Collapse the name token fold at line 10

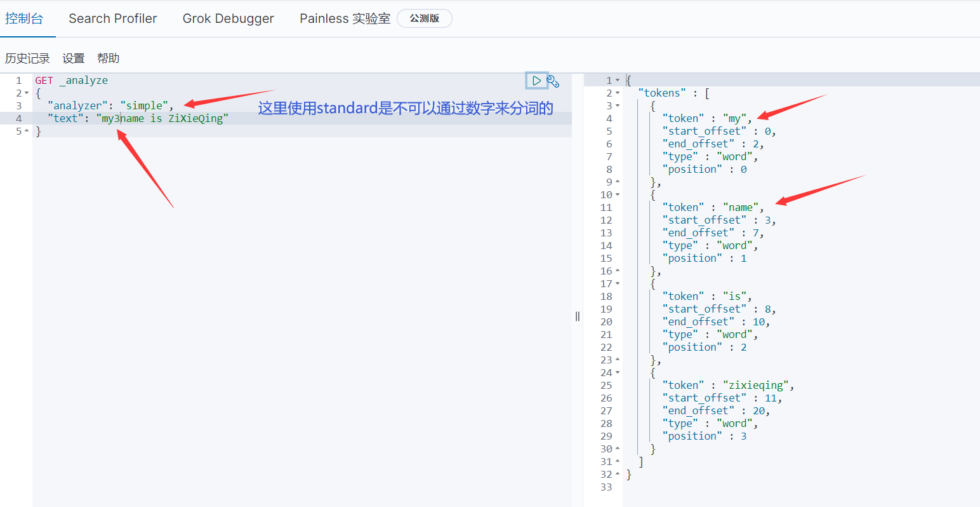point(618,194)
